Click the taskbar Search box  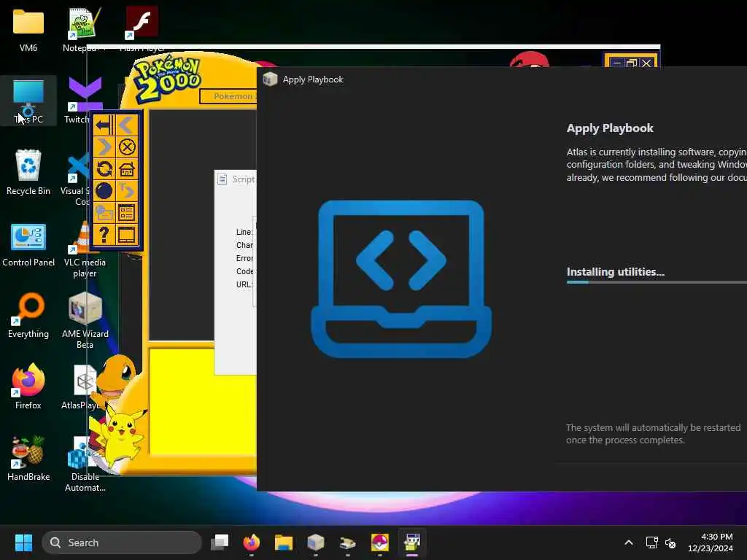coord(122,542)
